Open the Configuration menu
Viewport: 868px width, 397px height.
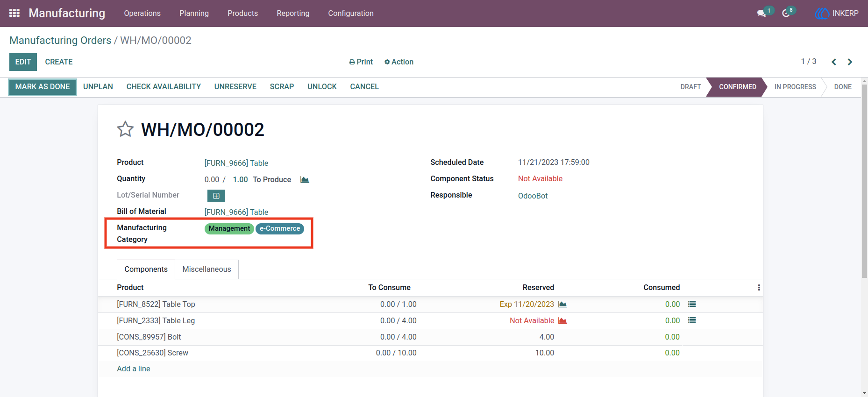point(351,13)
